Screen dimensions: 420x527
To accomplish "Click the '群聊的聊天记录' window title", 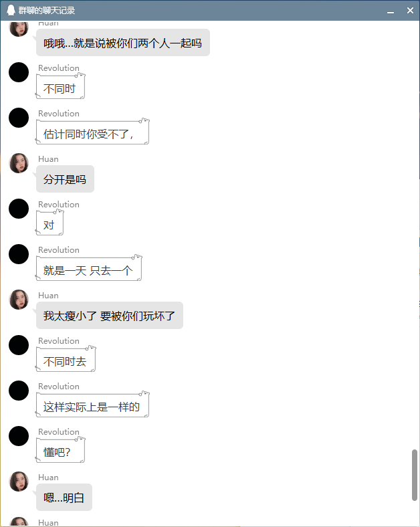I will point(47,11).
